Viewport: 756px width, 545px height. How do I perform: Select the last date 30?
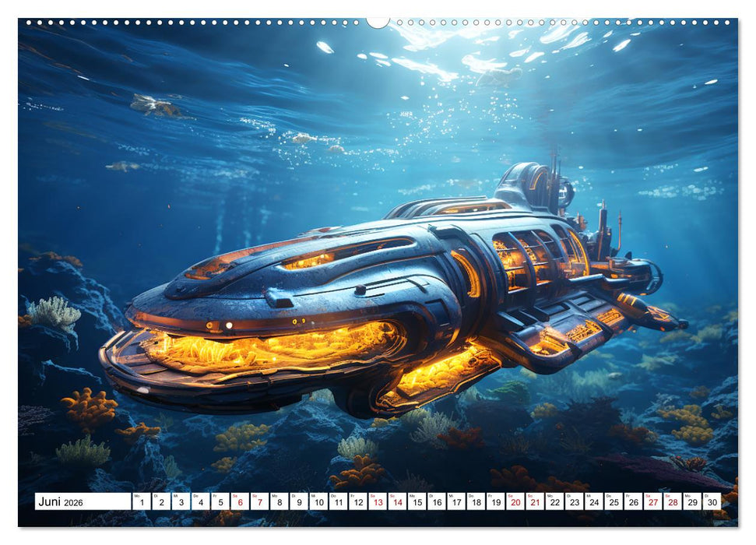(711, 504)
